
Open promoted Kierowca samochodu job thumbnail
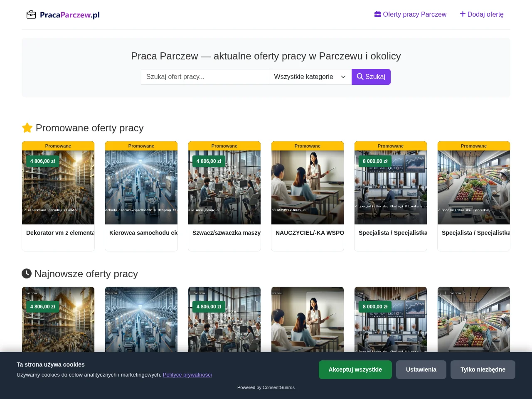coord(141,187)
